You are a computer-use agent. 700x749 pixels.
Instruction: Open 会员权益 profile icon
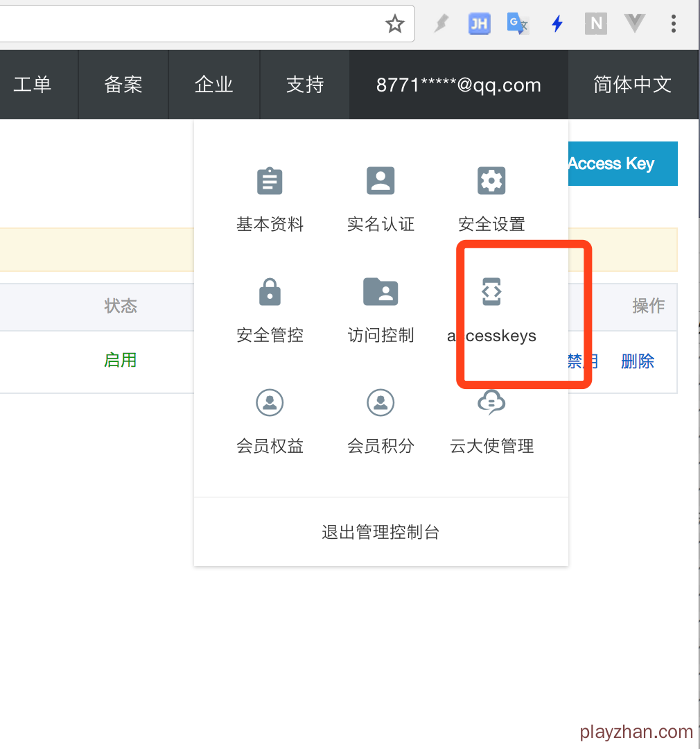tap(270, 402)
